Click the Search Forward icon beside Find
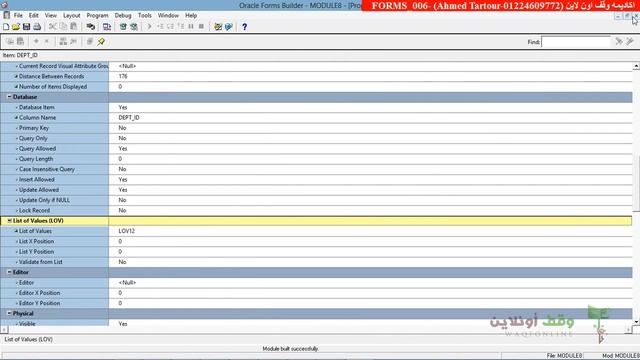640x360 pixels. pyautogui.click(x=619, y=42)
